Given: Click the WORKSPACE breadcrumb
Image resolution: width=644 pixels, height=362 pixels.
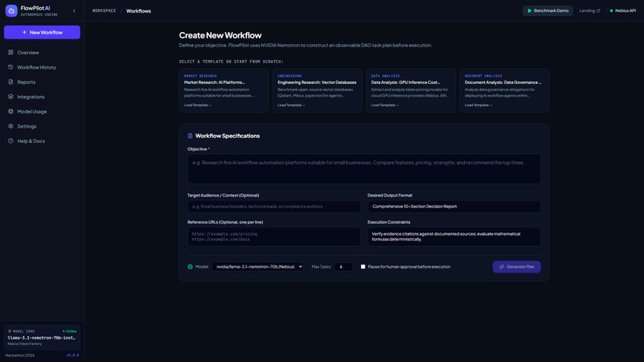Looking at the screenshot, I should pyautogui.click(x=104, y=10).
